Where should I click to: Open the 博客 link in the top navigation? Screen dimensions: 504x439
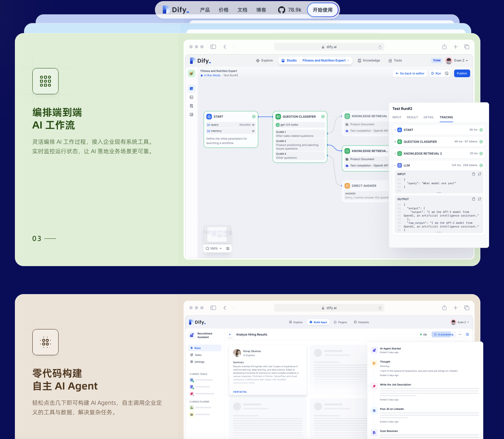(261, 10)
